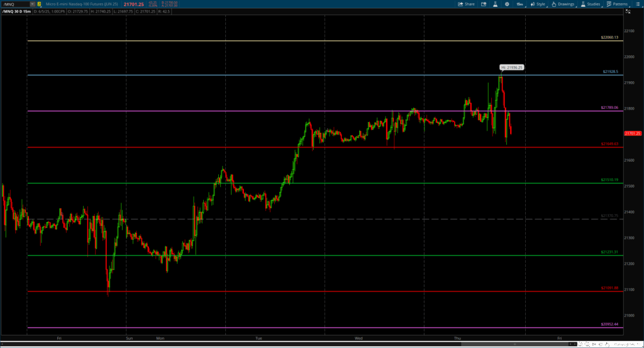Click the horizontal scrollbar thumb at the bottom
This screenshot has width=644, height=348.
click(x=514, y=344)
